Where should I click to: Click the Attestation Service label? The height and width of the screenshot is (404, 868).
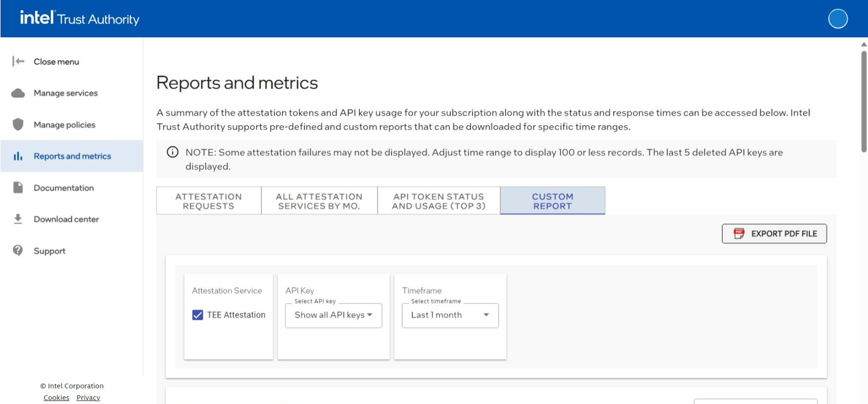pos(227,291)
